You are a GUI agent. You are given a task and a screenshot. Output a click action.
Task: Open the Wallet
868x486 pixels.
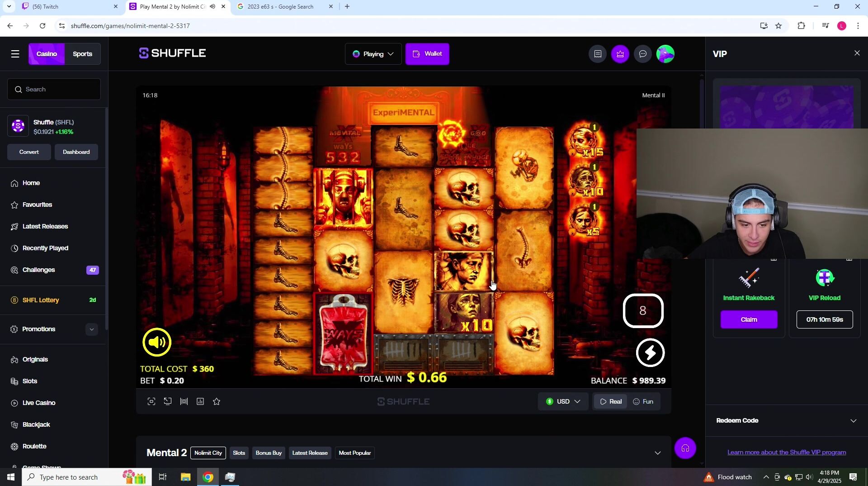click(x=427, y=54)
